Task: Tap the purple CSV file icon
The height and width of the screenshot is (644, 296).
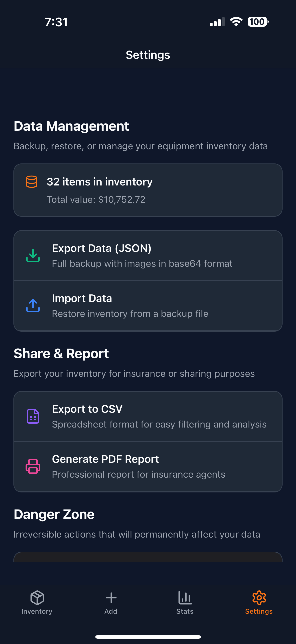Action: [x=33, y=416]
